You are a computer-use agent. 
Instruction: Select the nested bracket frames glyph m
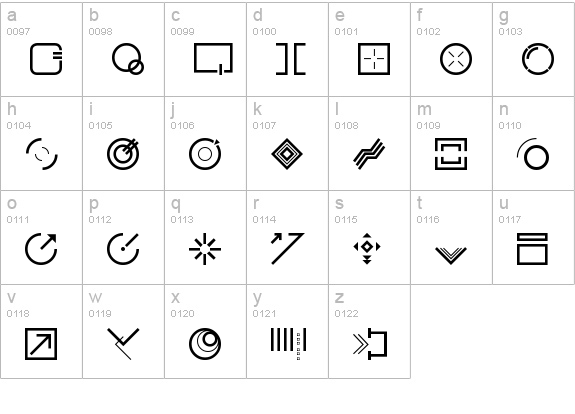[x=451, y=154]
